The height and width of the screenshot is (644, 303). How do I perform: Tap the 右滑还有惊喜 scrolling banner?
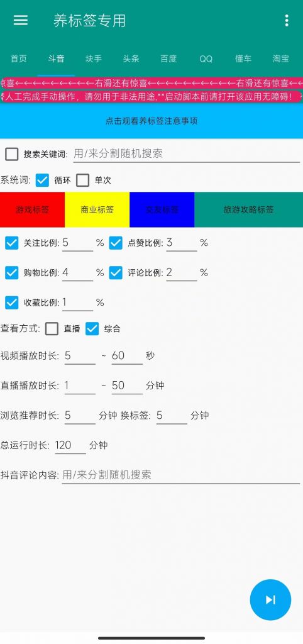[x=151, y=84]
